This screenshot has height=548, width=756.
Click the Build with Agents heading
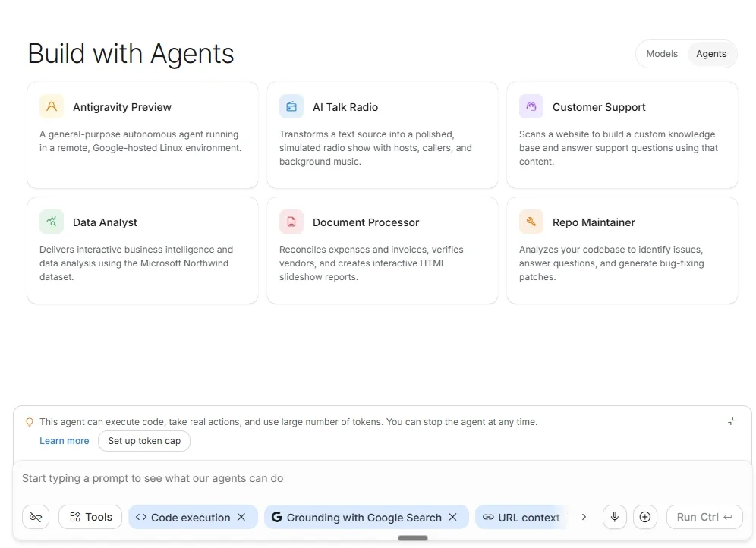pyautogui.click(x=131, y=53)
